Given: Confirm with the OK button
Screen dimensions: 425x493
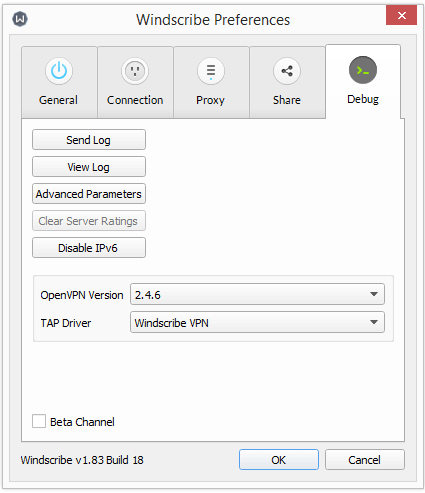Looking at the screenshot, I should [279, 460].
